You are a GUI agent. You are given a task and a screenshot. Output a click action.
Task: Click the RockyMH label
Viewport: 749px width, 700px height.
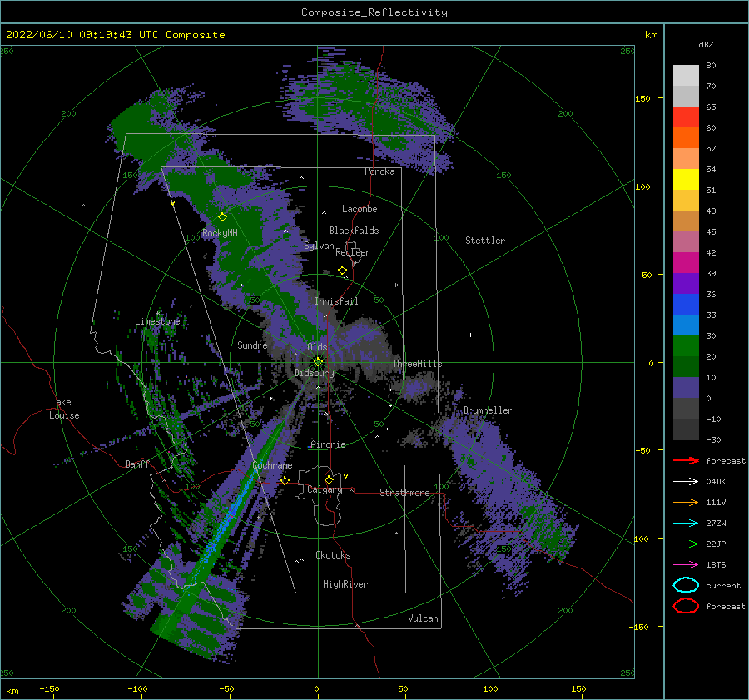(220, 233)
